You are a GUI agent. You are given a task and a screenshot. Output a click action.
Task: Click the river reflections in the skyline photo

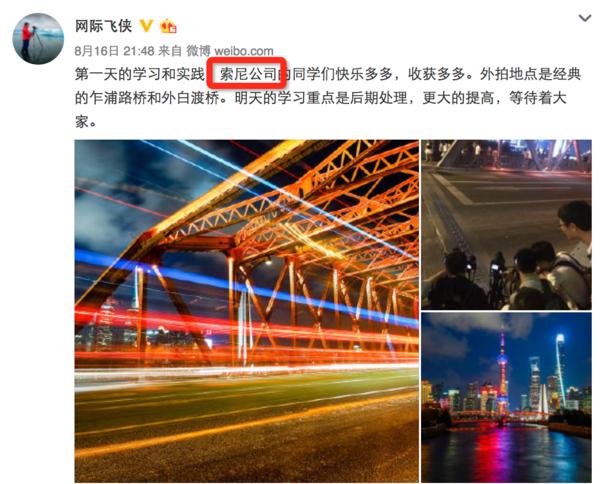click(505, 453)
